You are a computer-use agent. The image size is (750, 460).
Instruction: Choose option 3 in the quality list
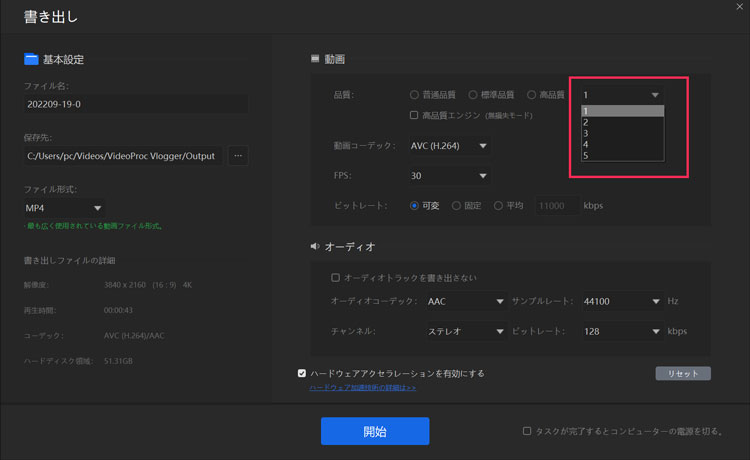click(622, 133)
